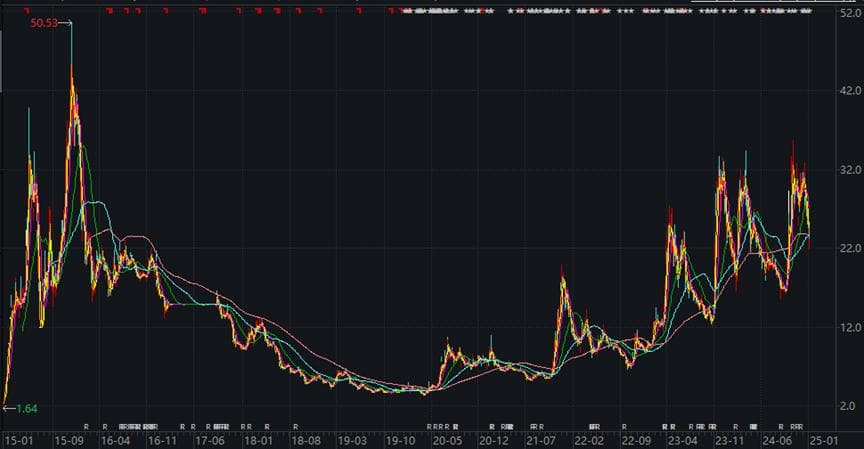Select the 20-12 date on time axis
Viewport: 864px width, 449px height.
pyautogui.click(x=494, y=440)
